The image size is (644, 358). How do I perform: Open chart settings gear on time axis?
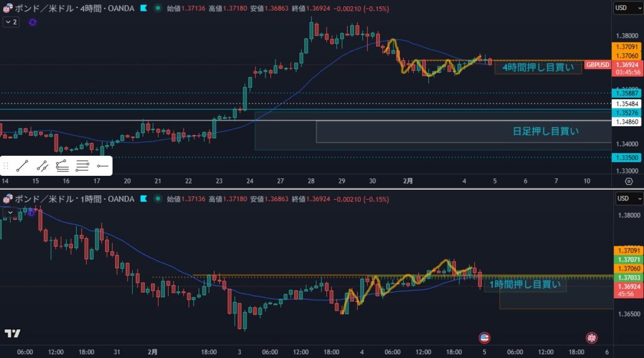tap(628, 181)
